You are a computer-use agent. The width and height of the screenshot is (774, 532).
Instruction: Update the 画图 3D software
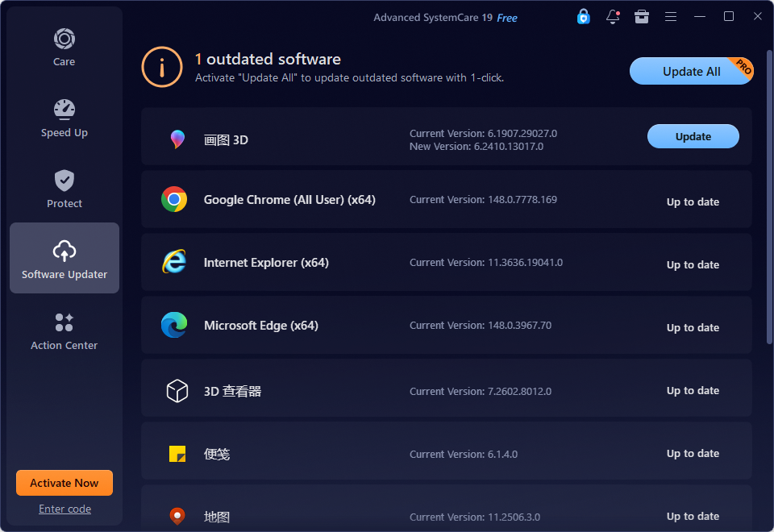pos(693,136)
